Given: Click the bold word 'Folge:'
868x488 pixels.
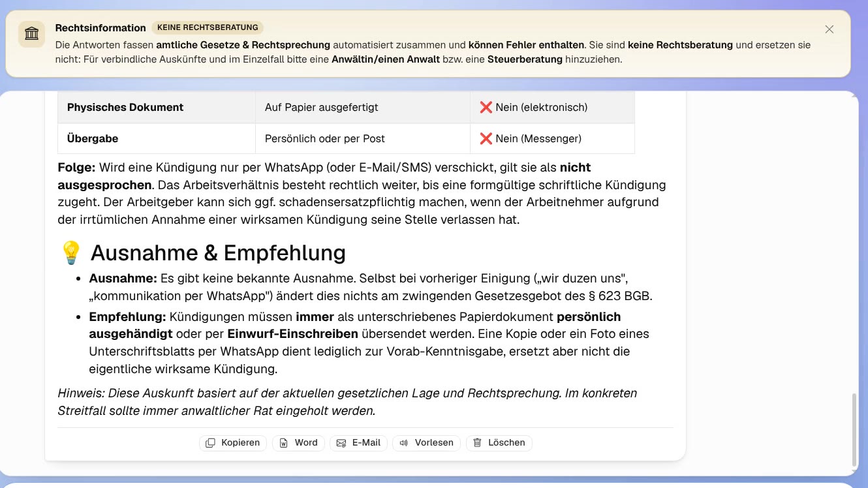Looking at the screenshot, I should click(76, 168).
